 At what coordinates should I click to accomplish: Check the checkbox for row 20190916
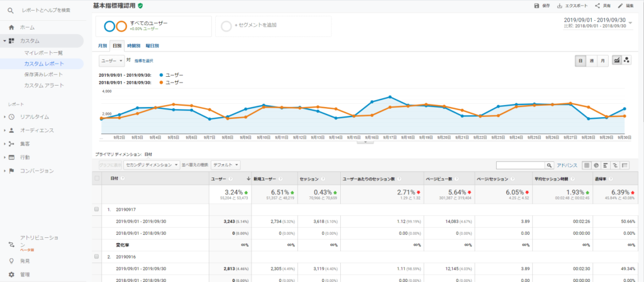point(96,257)
